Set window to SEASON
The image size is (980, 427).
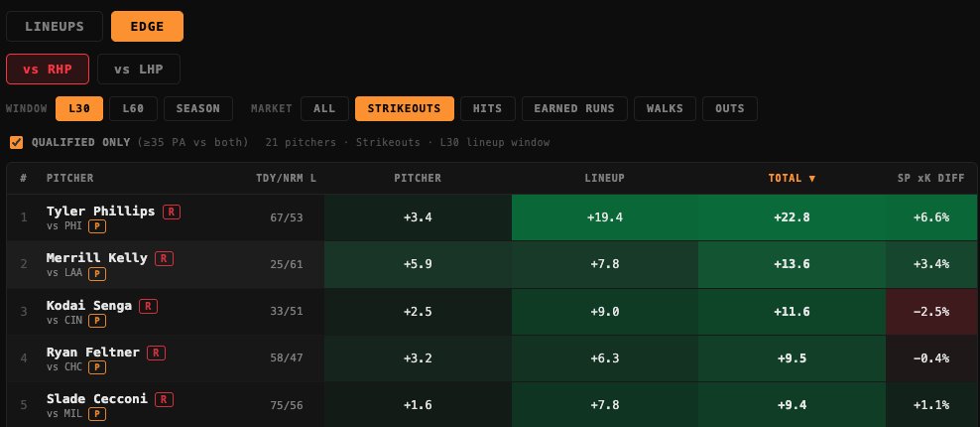pyautogui.click(x=198, y=108)
